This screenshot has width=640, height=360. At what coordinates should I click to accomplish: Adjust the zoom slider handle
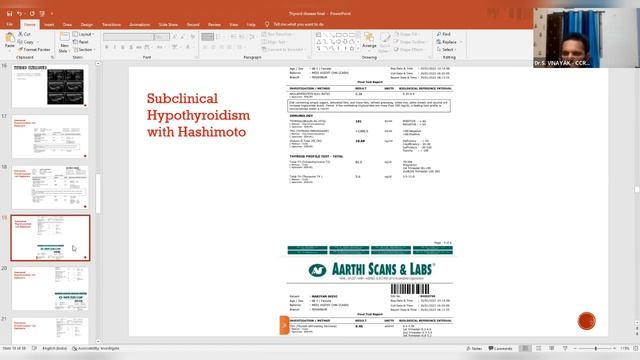pyautogui.click(x=596, y=349)
